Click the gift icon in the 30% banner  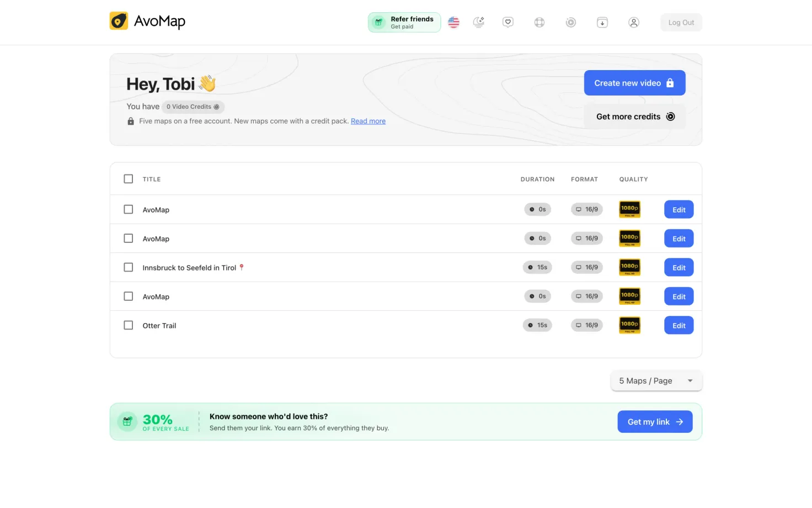click(127, 422)
